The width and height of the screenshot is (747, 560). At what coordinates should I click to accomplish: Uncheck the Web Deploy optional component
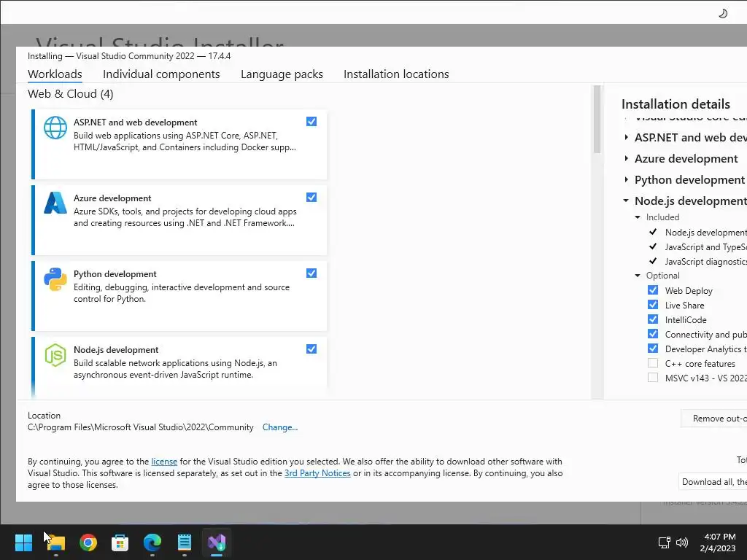[x=653, y=290]
